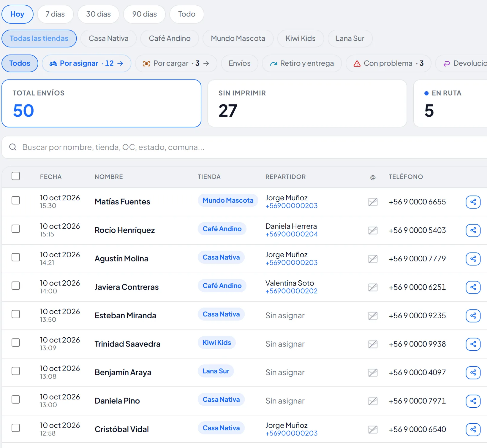
Task: Click Jorge Muñoz phone link in first row
Action: point(292,206)
